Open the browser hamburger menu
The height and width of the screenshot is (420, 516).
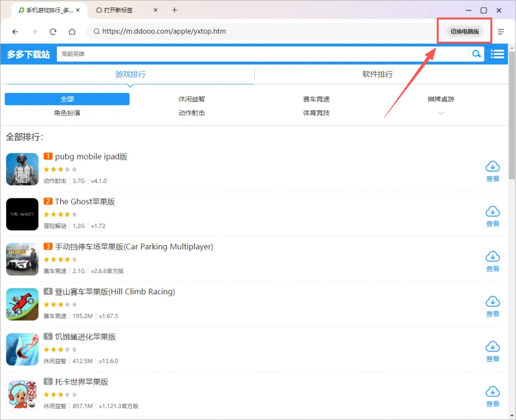501,32
